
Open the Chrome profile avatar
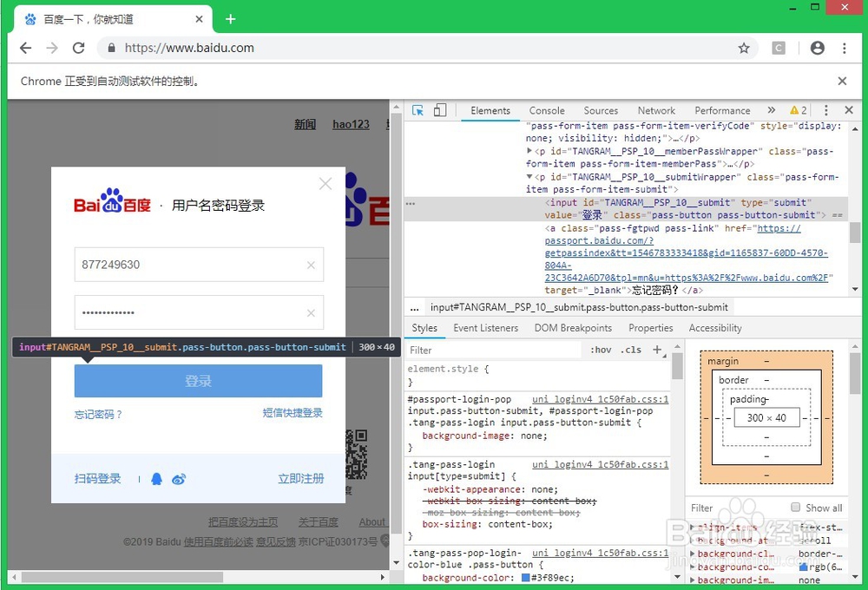click(x=818, y=48)
